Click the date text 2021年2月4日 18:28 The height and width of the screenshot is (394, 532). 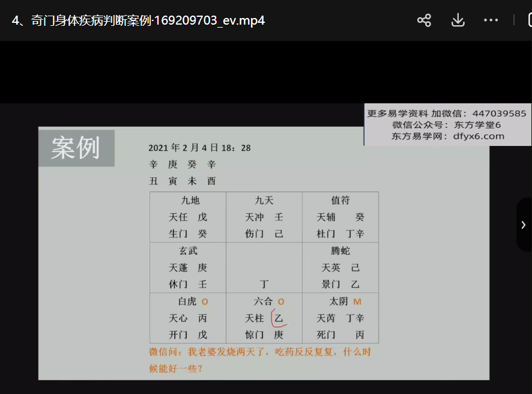199,148
